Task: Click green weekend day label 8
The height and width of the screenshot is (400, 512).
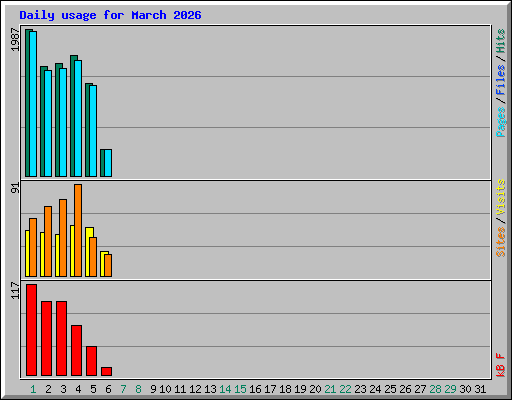Action: (138, 389)
